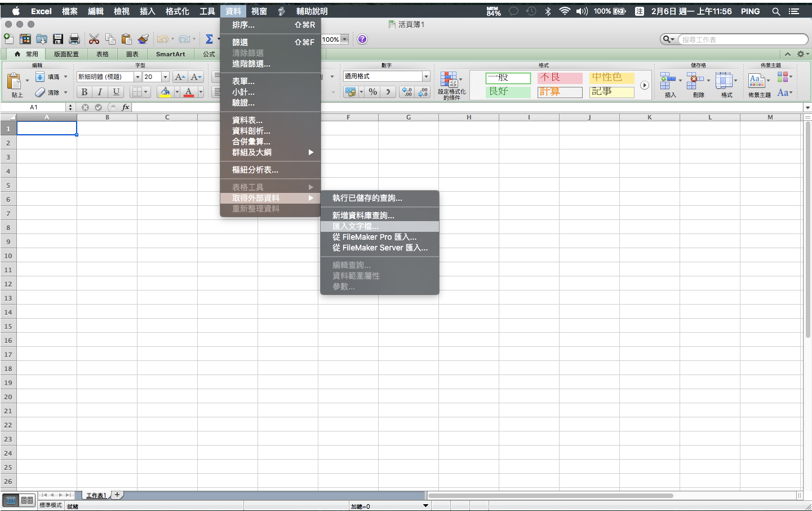Image resolution: width=812 pixels, height=511 pixels.
Task: Select the format painter brush icon
Action: point(143,39)
